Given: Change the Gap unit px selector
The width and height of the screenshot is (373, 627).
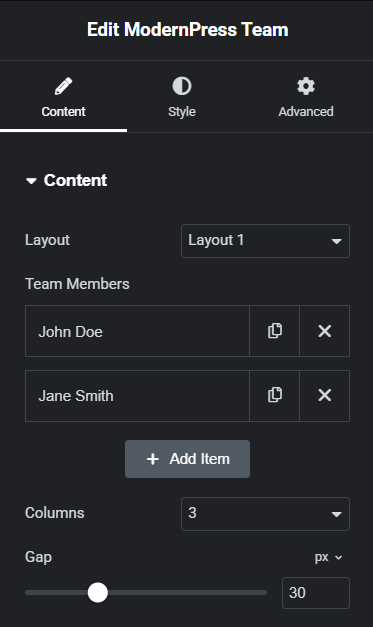Looking at the screenshot, I should (x=328, y=557).
